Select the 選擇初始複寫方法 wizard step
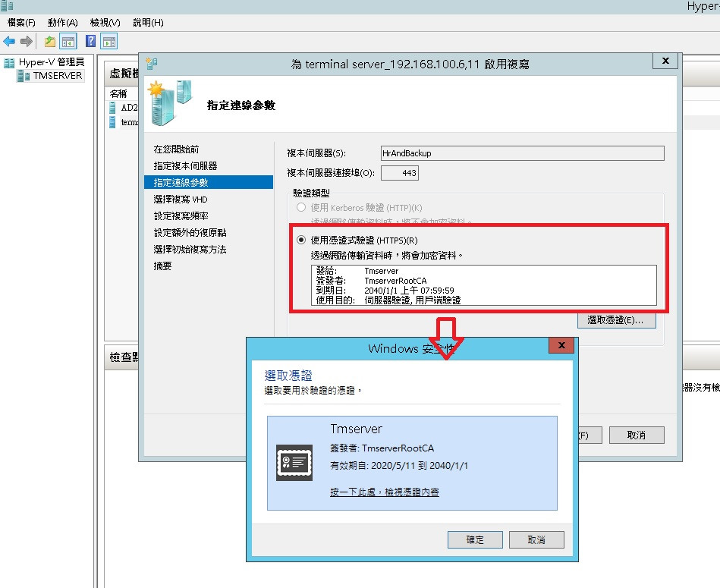The image size is (720, 588). [190, 250]
